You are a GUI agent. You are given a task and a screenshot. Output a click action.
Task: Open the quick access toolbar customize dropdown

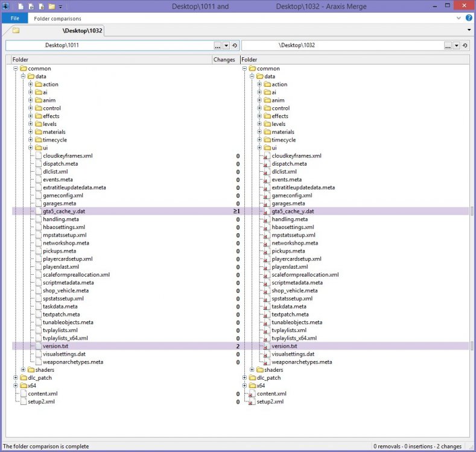(60, 7)
